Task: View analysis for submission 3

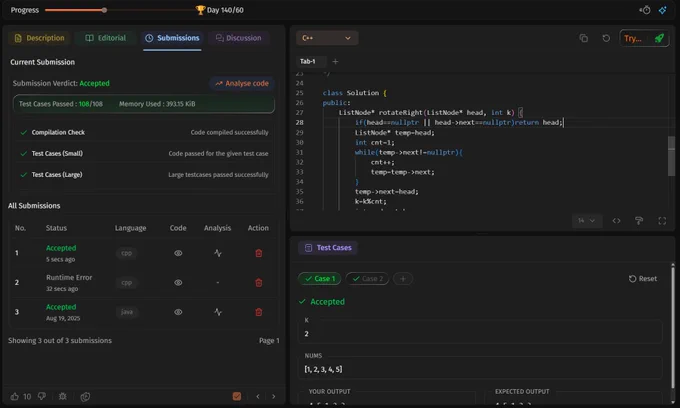Action: (218, 312)
